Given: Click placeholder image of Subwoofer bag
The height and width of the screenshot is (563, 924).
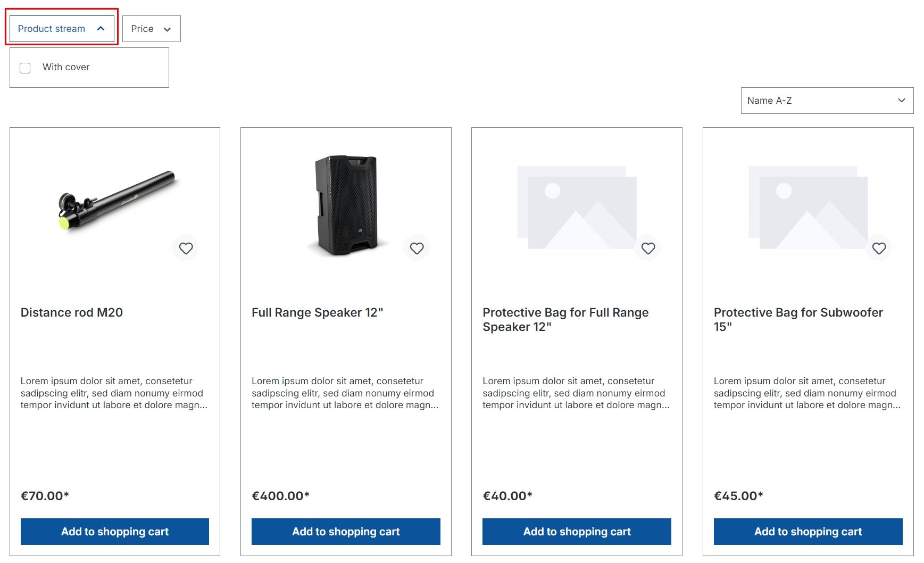Looking at the screenshot, I should coord(808,208).
